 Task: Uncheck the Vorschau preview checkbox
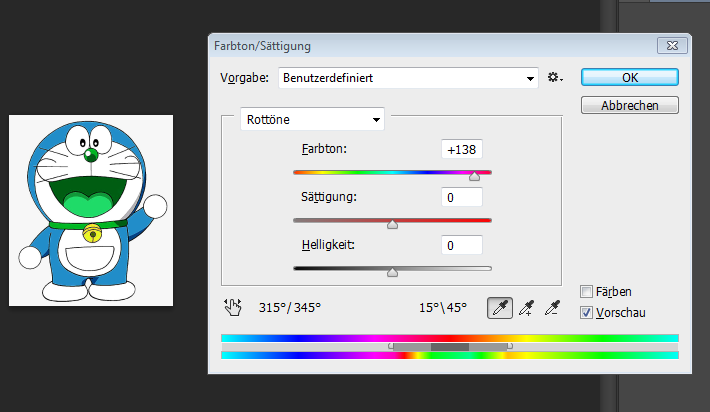[586, 312]
